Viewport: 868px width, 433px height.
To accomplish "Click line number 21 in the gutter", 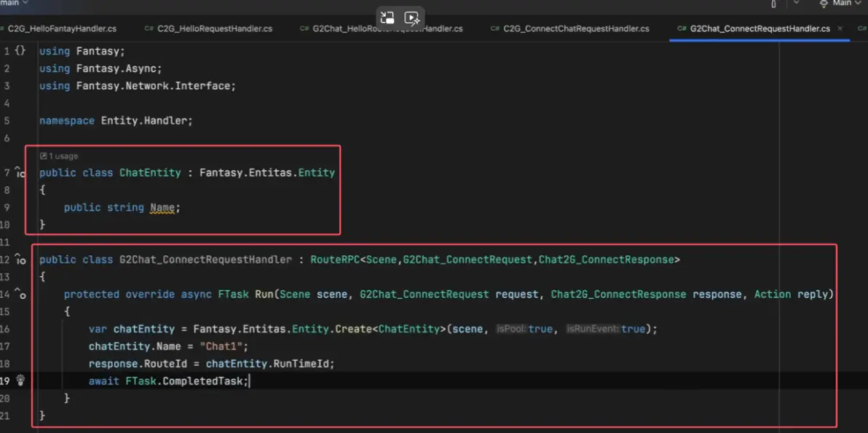I will (5, 416).
